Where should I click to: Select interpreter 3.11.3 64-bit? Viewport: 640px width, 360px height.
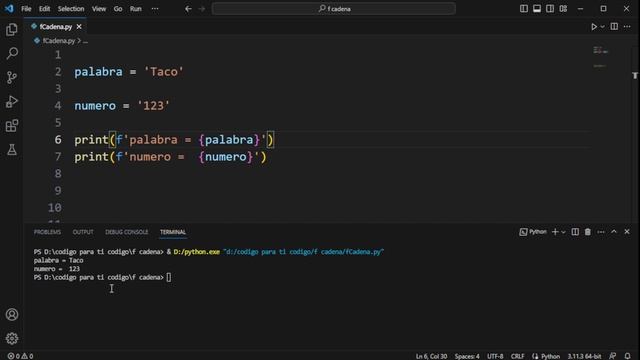[584, 356]
